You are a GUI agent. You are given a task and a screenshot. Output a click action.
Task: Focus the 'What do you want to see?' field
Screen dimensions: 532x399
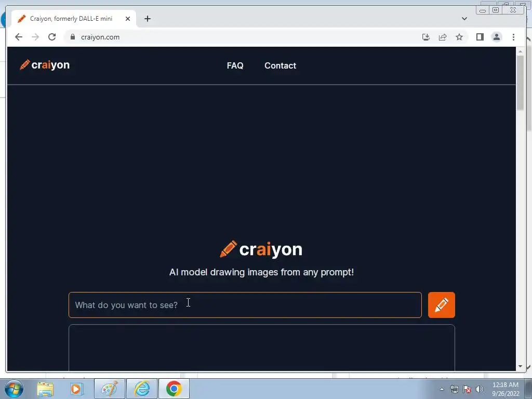245,305
